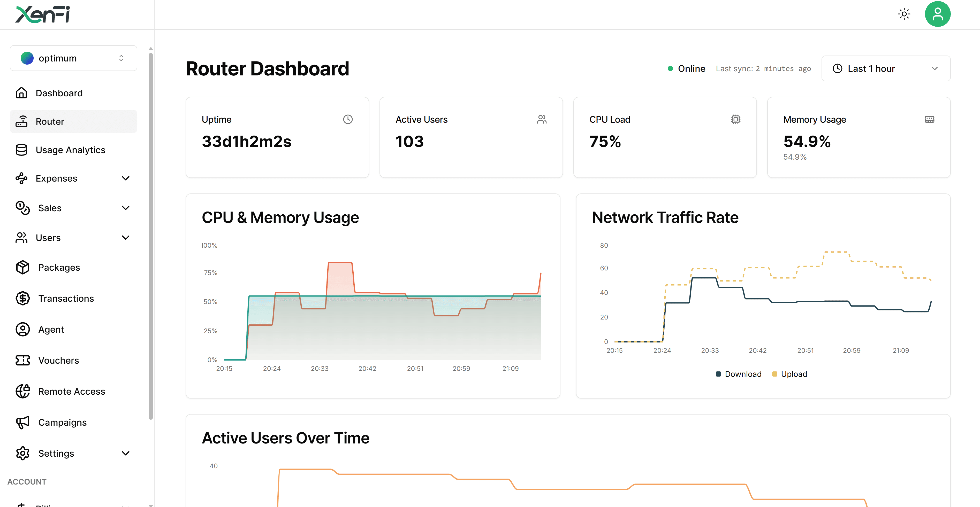Click the Dashboard home icon
This screenshot has height=507, width=980.
click(21, 93)
